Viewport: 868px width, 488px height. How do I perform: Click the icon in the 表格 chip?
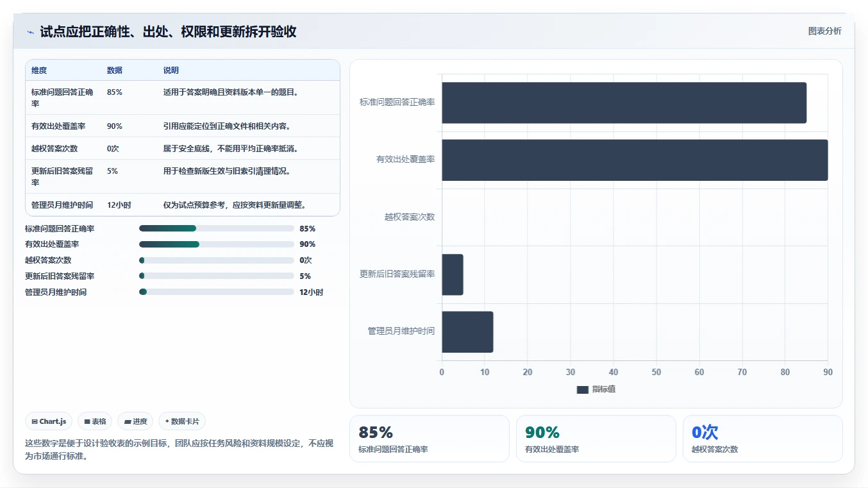pyautogui.click(x=87, y=421)
